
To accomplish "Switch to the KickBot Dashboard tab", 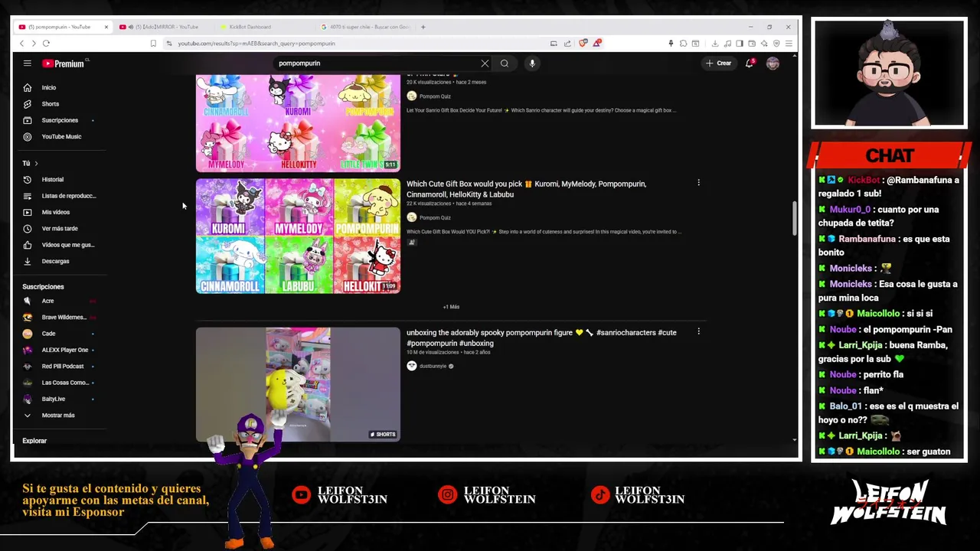I will coord(250,27).
